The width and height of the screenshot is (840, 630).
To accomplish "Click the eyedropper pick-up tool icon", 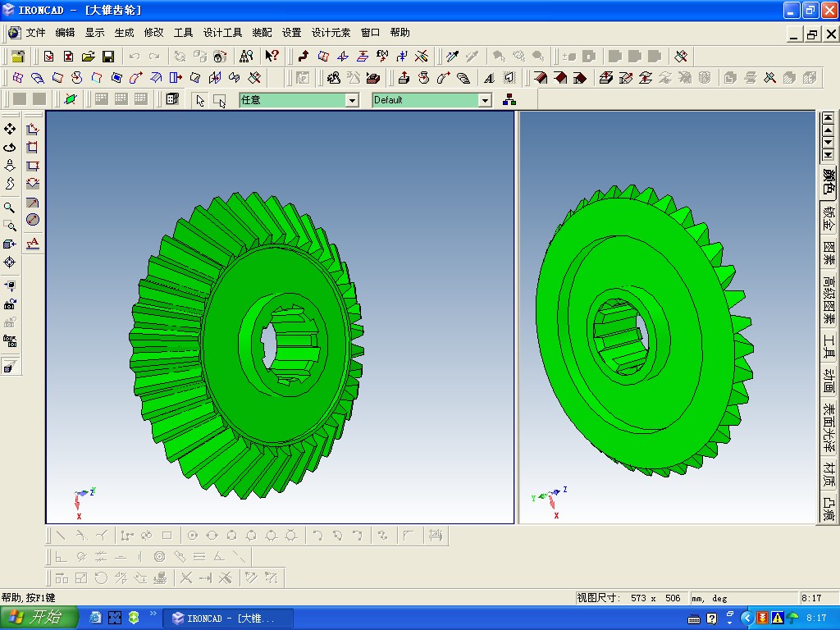I will click(453, 56).
